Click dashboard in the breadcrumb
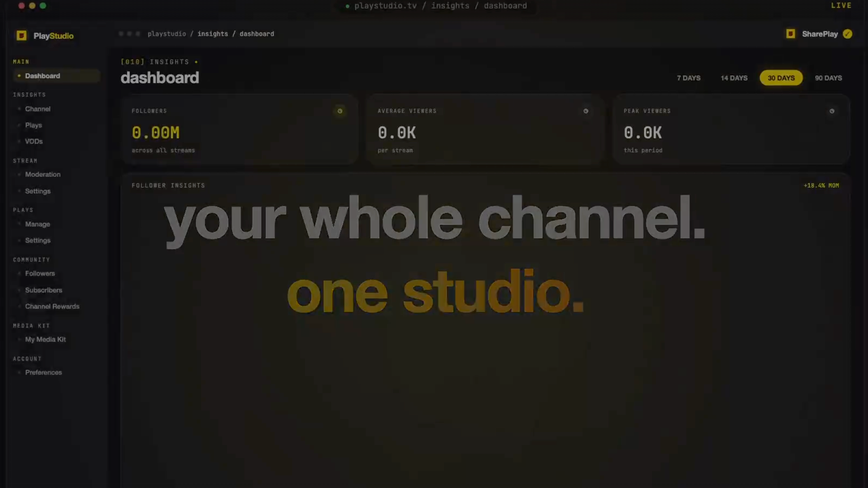 [x=257, y=34]
